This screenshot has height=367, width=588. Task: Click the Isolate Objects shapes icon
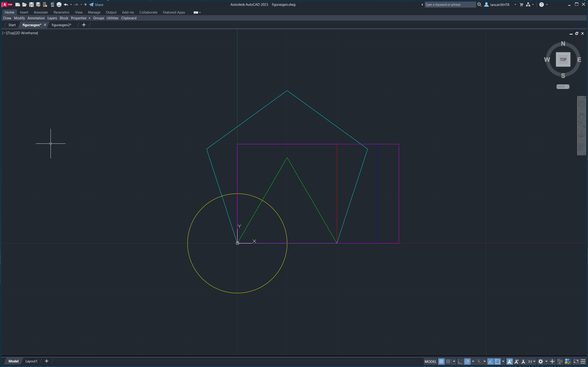(x=560, y=361)
